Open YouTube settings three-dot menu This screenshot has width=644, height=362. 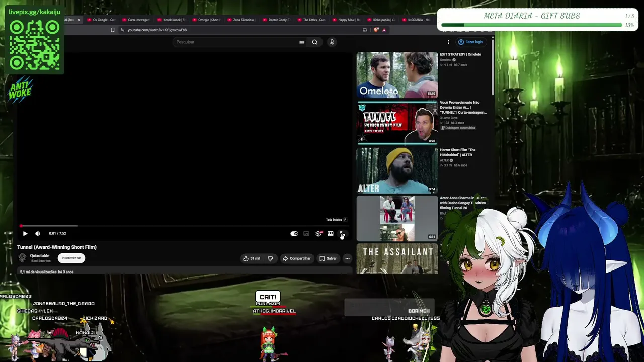(448, 42)
